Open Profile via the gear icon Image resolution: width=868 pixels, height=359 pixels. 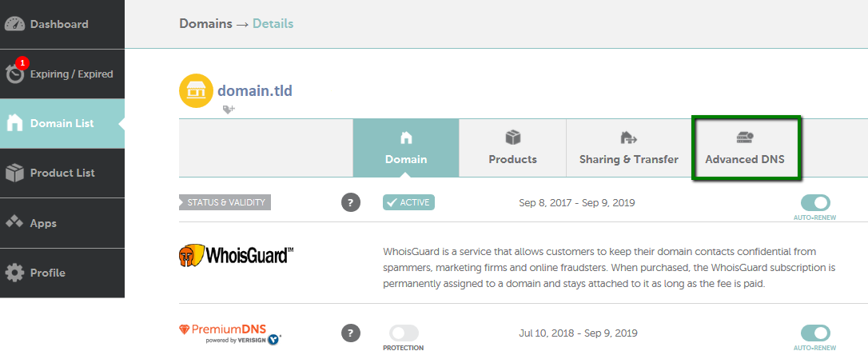point(15,273)
